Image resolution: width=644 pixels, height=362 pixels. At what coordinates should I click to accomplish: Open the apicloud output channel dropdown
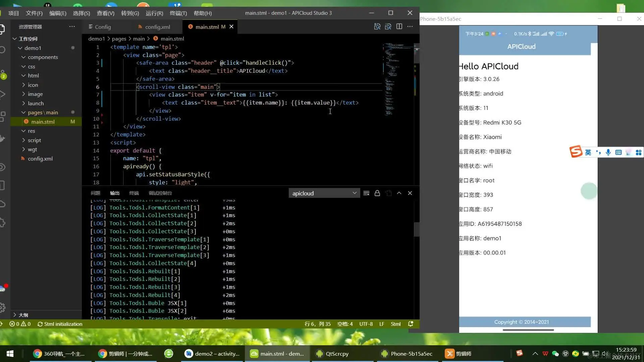click(x=324, y=193)
